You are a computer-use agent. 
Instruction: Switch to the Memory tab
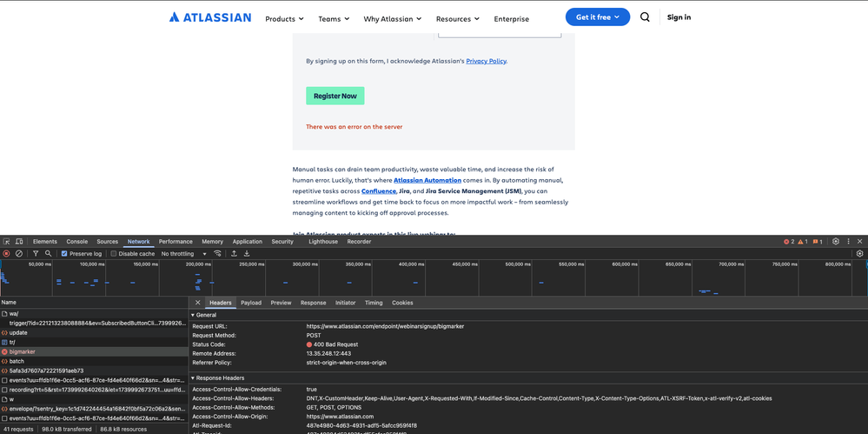pos(213,242)
